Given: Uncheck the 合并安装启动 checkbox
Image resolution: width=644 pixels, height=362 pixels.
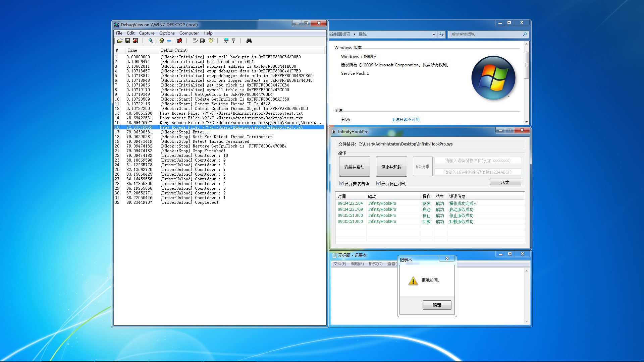Looking at the screenshot, I should pyautogui.click(x=341, y=183).
